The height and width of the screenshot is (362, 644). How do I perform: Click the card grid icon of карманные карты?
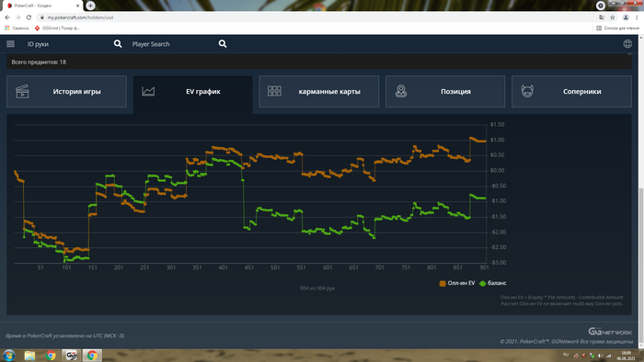tap(274, 91)
